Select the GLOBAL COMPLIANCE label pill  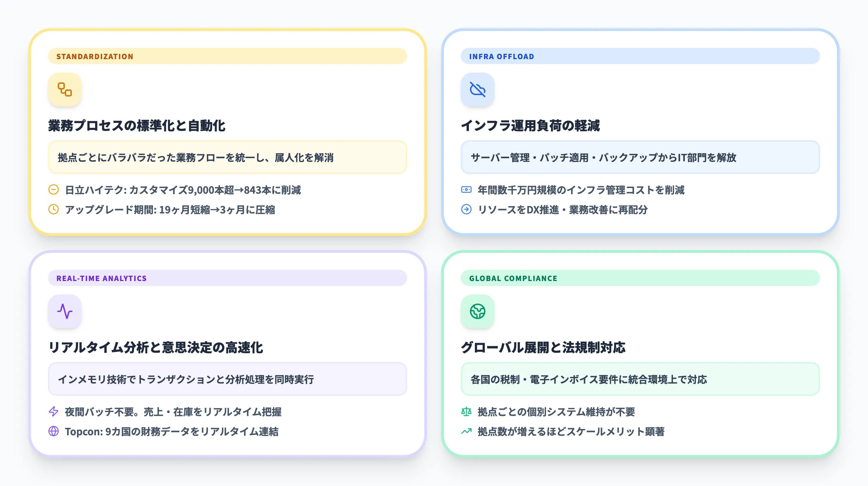640,278
